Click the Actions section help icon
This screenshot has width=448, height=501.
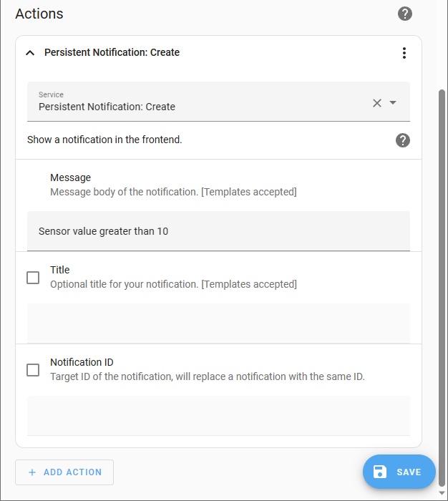point(405,14)
